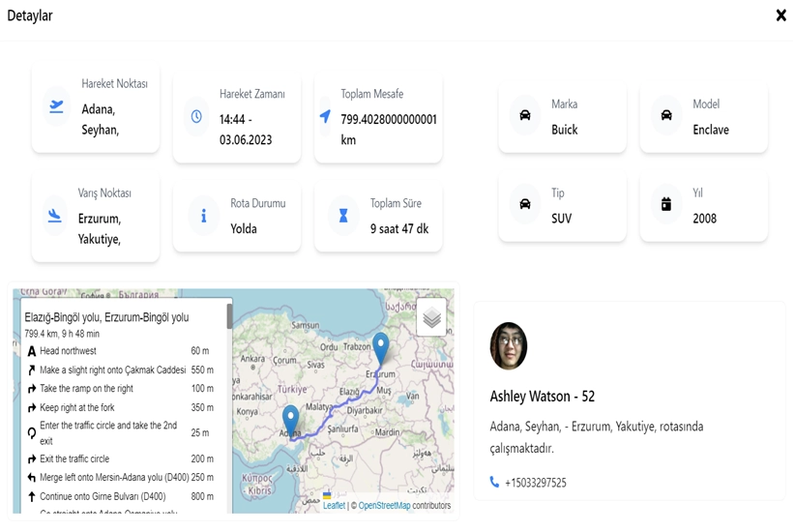The width and height of the screenshot is (795, 532).
Task: Click the 'Buick' brand value
Action: [x=564, y=130]
